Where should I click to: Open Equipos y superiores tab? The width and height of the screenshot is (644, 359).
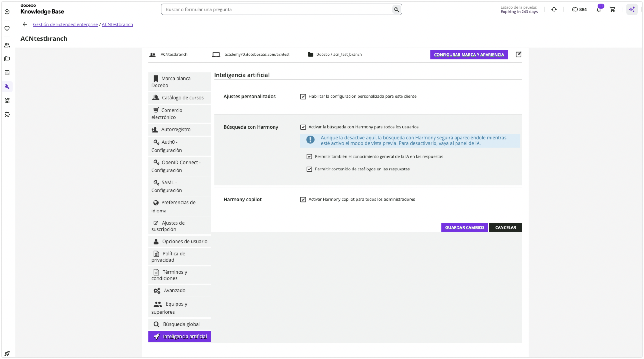pos(179,308)
